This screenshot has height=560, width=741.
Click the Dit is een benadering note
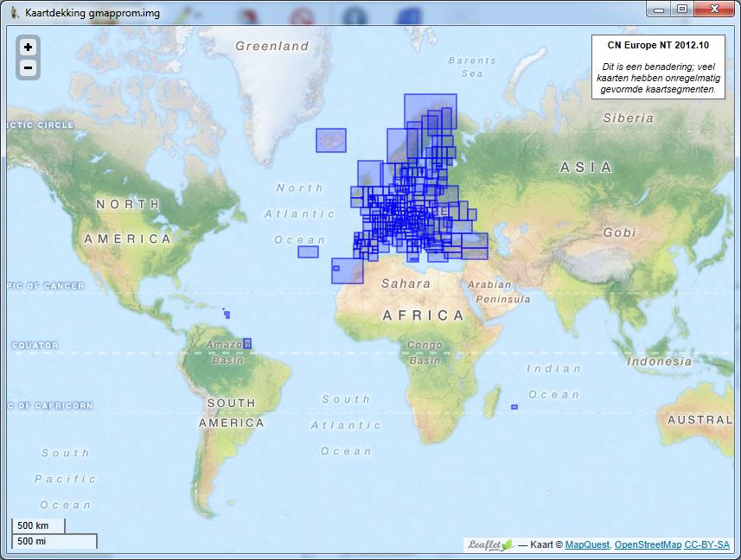click(x=658, y=78)
